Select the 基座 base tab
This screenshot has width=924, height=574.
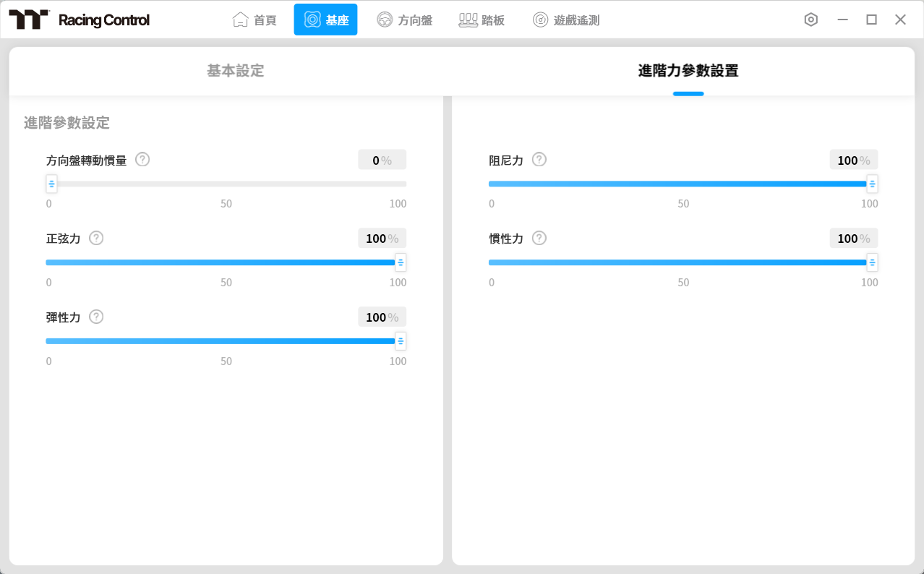click(x=325, y=20)
